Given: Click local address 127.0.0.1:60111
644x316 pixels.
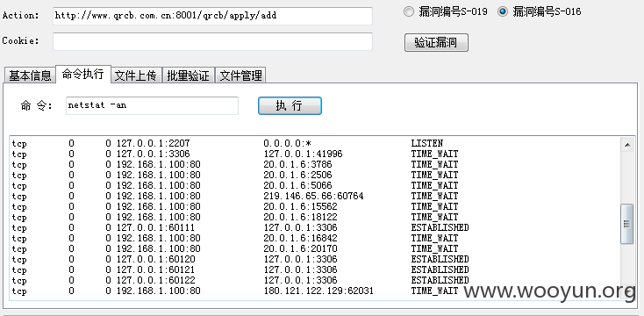Looking at the screenshot, I should point(155,228).
